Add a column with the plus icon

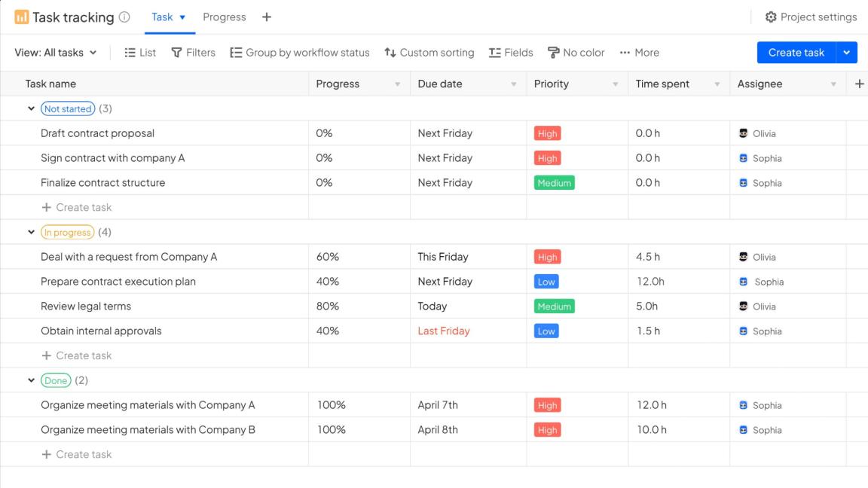859,84
